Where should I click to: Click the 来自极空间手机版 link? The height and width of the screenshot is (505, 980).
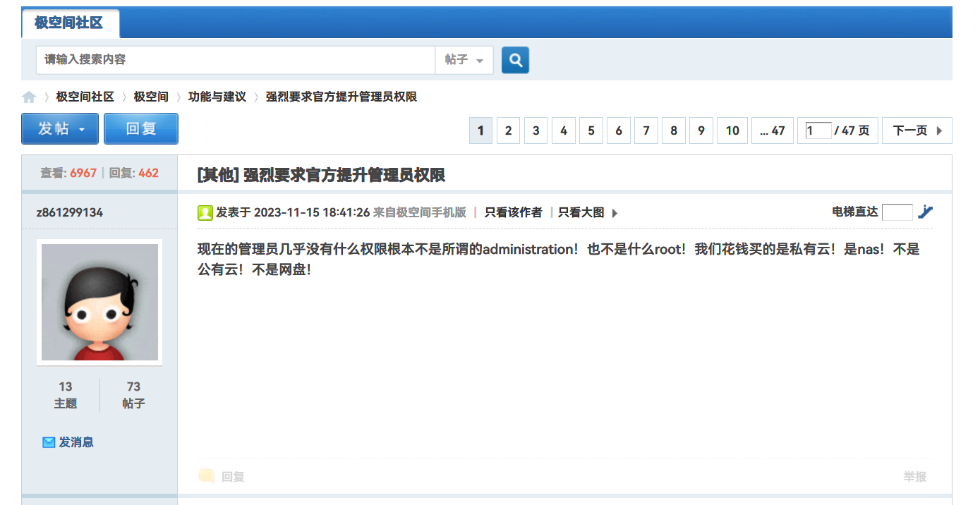click(420, 212)
